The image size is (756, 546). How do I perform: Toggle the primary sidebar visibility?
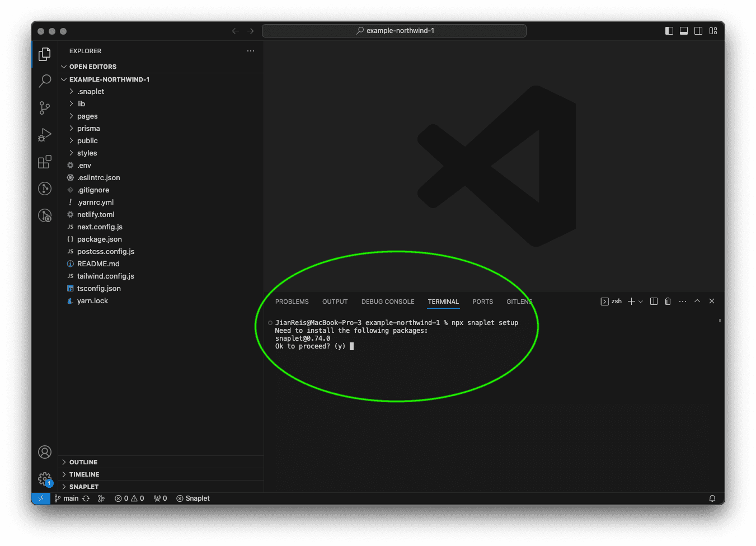pos(669,31)
